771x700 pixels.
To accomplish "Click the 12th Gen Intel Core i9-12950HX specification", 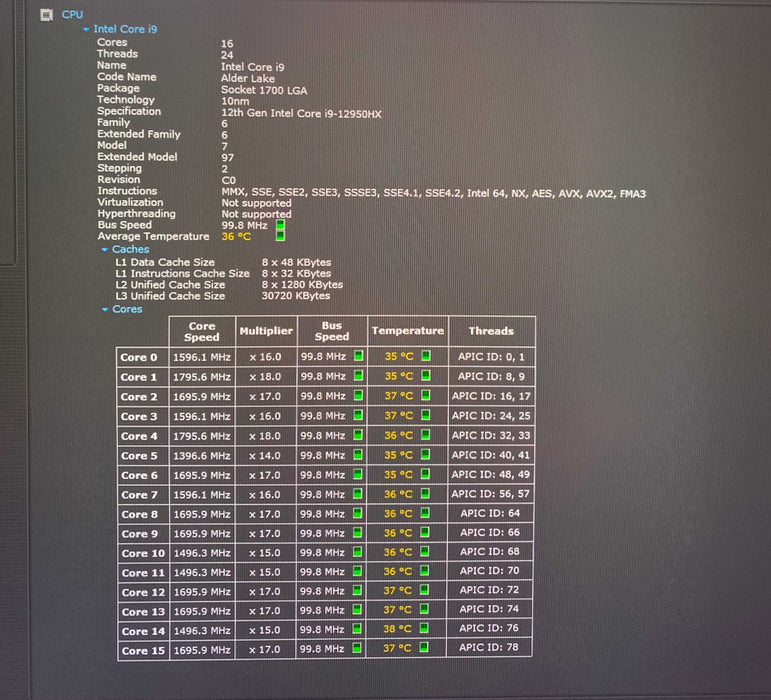I will point(301,114).
